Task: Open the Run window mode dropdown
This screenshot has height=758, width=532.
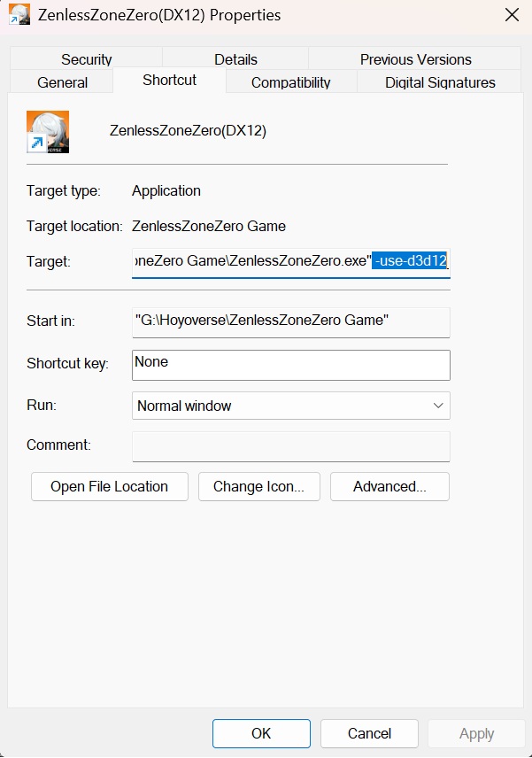Action: pyautogui.click(x=290, y=406)
